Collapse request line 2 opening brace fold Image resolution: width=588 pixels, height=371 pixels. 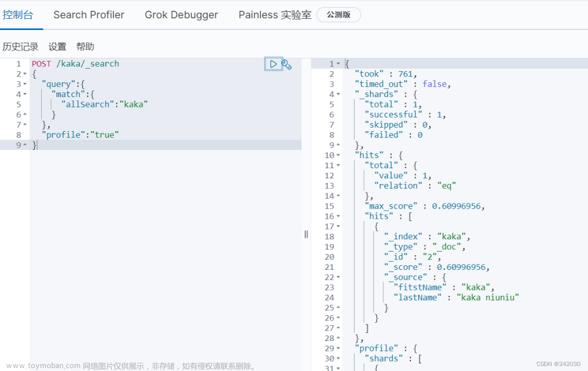pyautogui.click(x=25, y=74)
